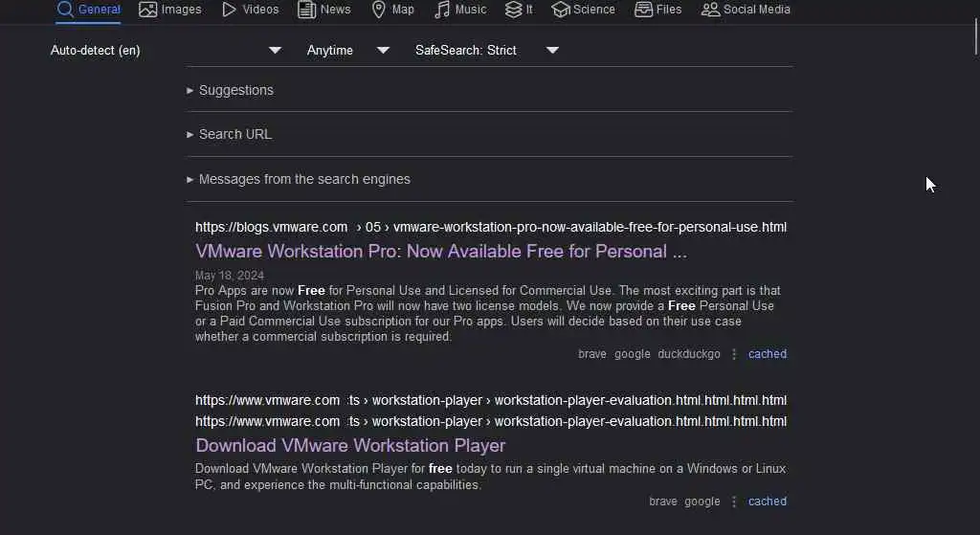Click the Videos play icon
Viewport: 980px width, 535px height.
(x=230, y=10)
